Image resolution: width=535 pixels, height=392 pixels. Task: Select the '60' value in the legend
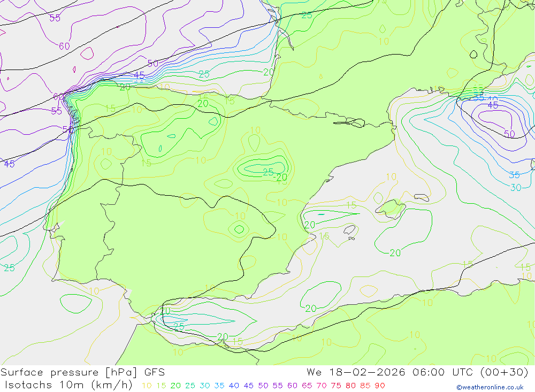pyautogui.click(x=293, y=386)
